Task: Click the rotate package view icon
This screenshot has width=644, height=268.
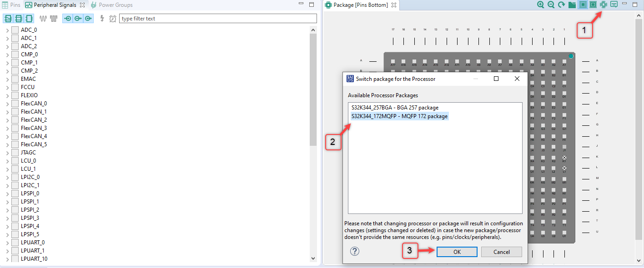Action: tap(560, 5)
